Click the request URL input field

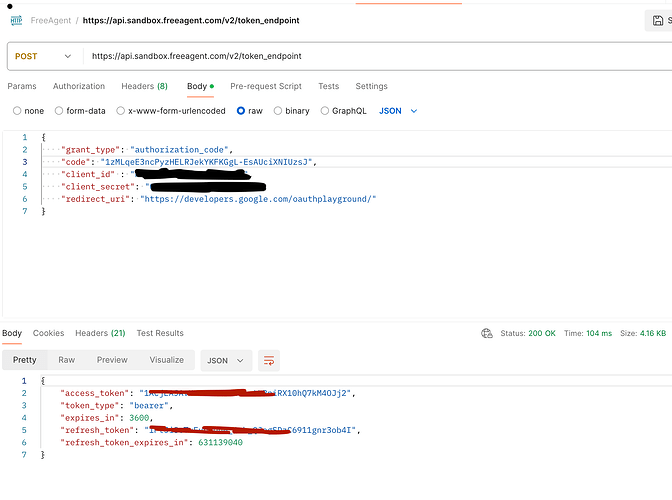pyautogui.click(x=377, y=56)
